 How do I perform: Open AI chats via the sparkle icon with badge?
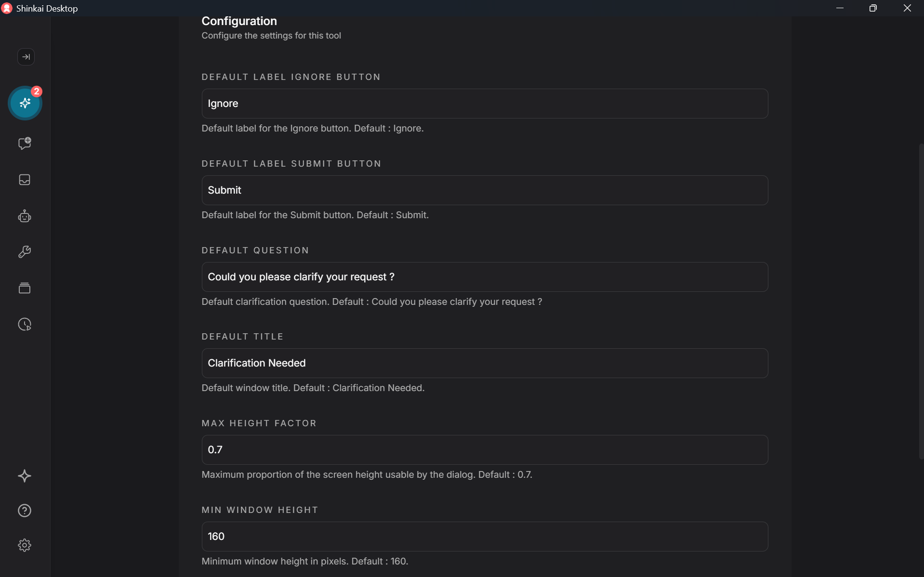point(25,103)
